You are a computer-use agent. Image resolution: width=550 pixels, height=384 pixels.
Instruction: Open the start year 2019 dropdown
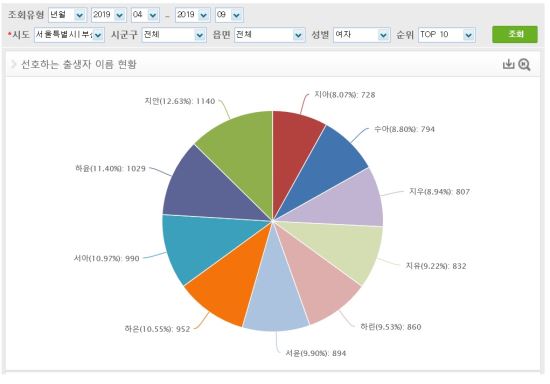pyautogui.click(x=109, y=15)
